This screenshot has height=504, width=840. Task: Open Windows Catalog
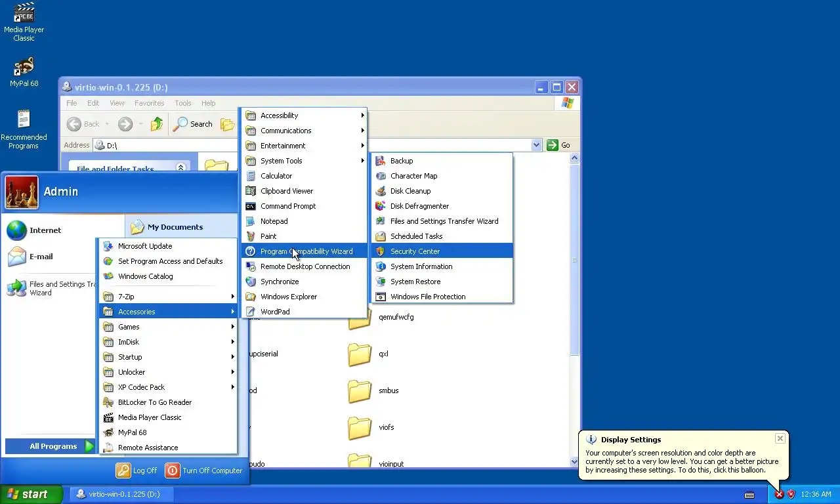[x=168, y=276]
